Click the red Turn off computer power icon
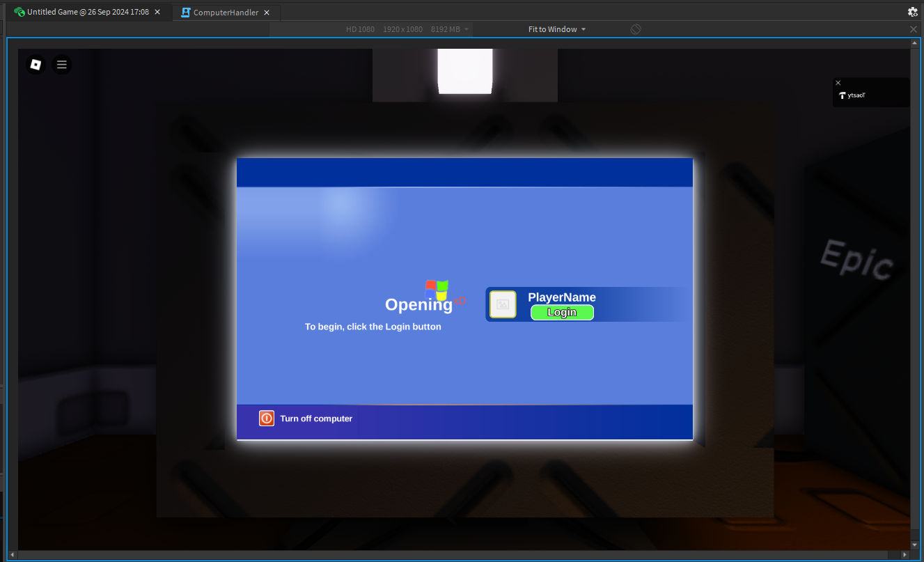 pos(267,419)
